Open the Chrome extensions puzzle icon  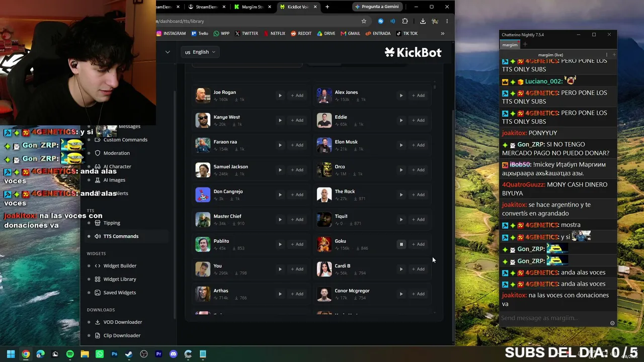[x=405, y=21]
